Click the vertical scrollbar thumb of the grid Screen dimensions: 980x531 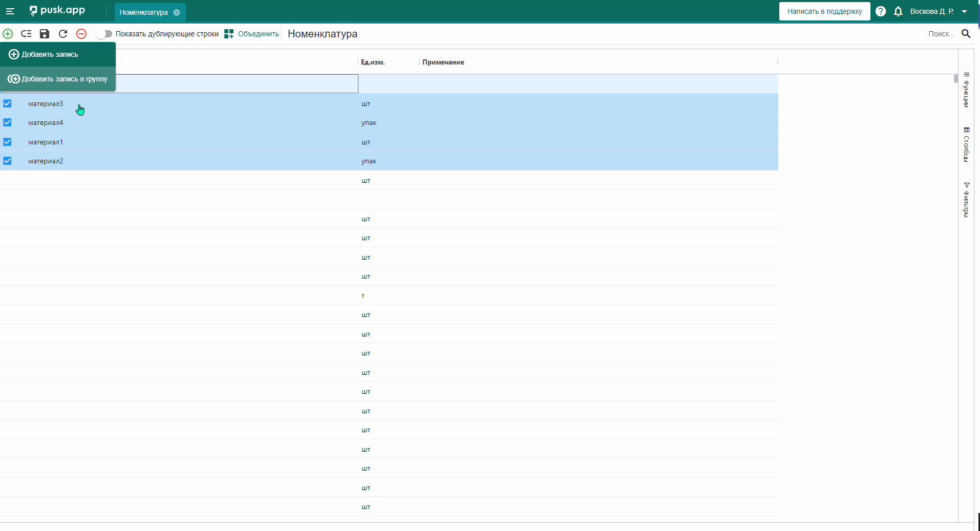click(955, 78)
